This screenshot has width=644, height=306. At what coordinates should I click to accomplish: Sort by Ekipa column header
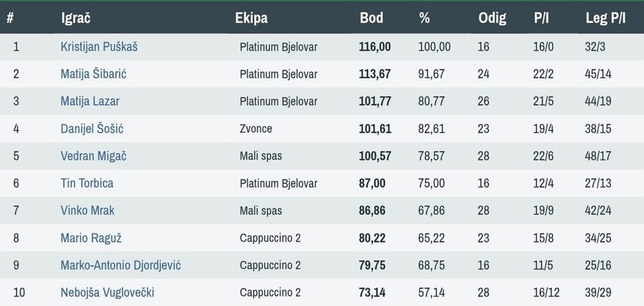click(251, 18)
